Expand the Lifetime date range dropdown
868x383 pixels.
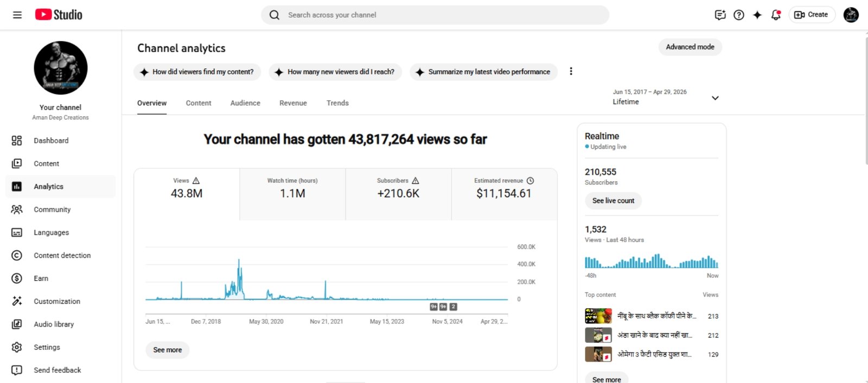pos(715,98)
